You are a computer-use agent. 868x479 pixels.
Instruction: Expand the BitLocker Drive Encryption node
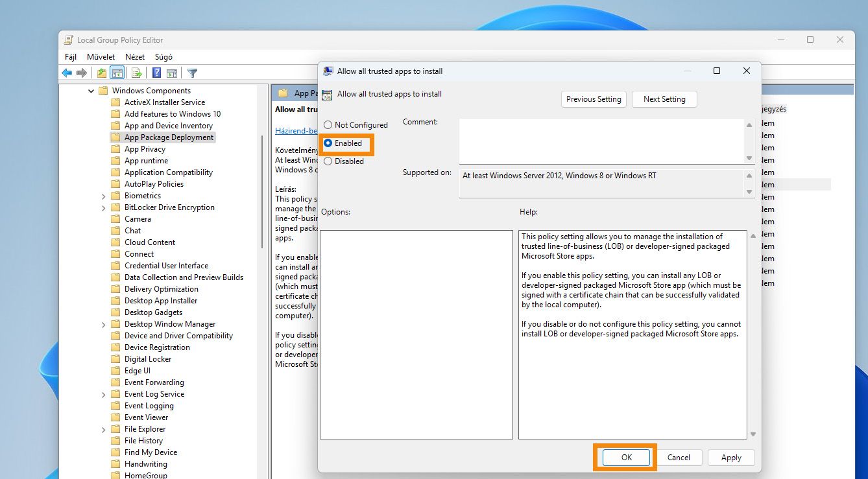(104, 207)
